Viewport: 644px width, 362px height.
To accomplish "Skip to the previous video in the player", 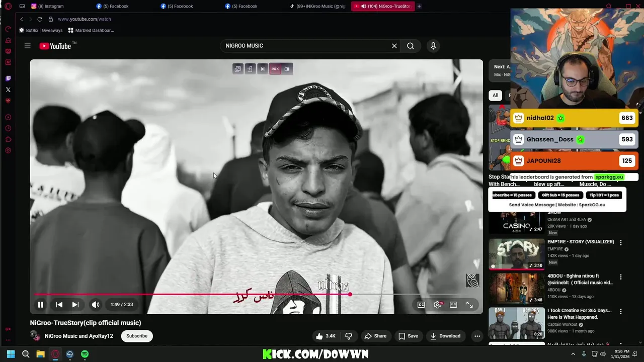I will [x=59, y=305].
